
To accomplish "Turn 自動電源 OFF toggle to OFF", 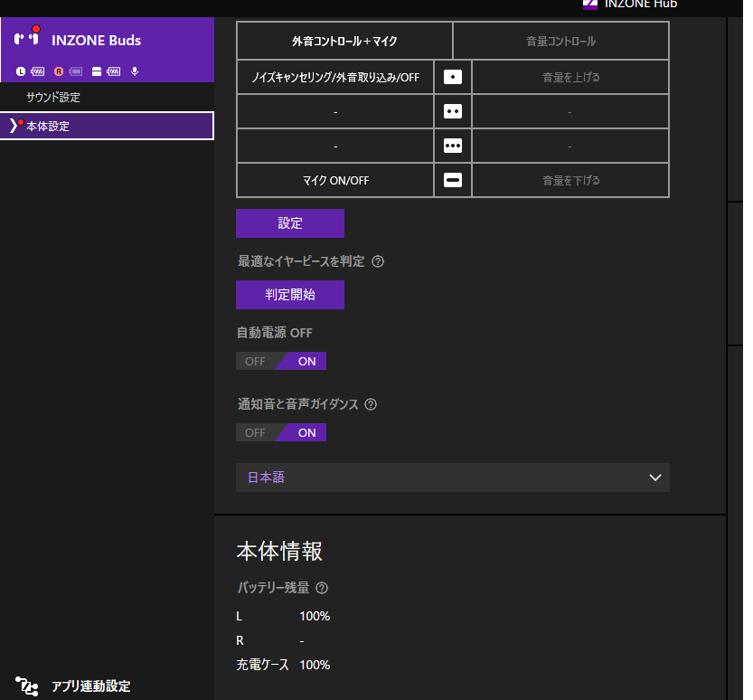I will (x=255, y=361).
